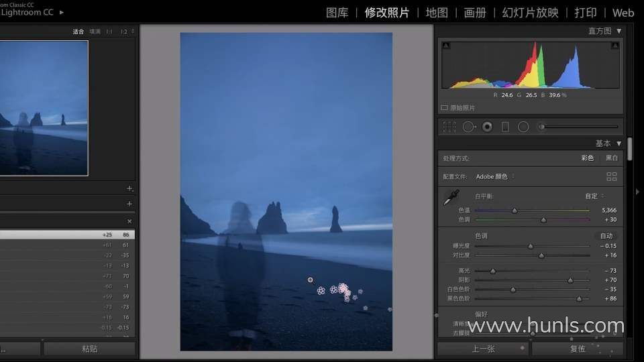Image resolution: width=644 pixels, height=362 pixels.
Task: Adjust the 黑色色阶 blacks slider
Action: tap(579, 299)
